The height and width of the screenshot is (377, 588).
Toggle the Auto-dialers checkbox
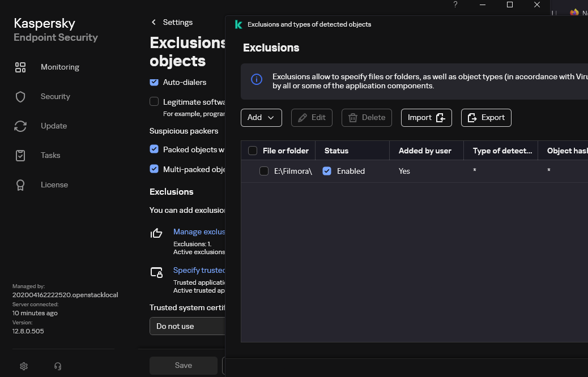click(154, 82)
